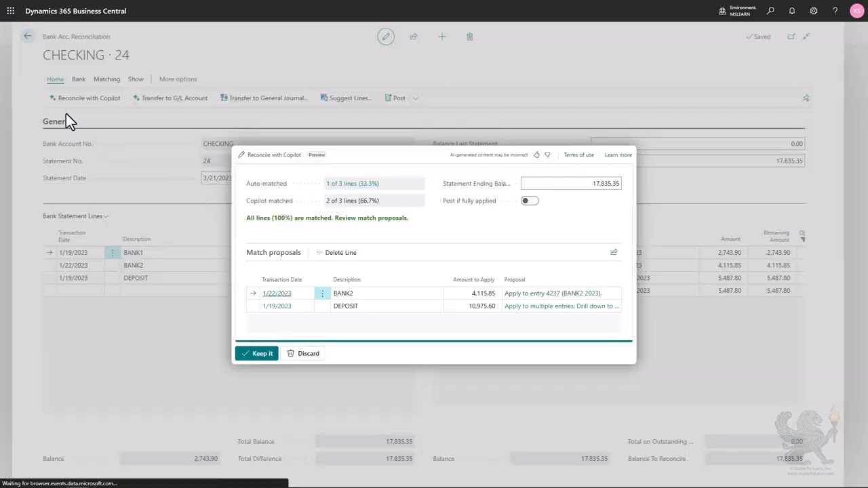Open the KS user avatar

coord(856,11)
